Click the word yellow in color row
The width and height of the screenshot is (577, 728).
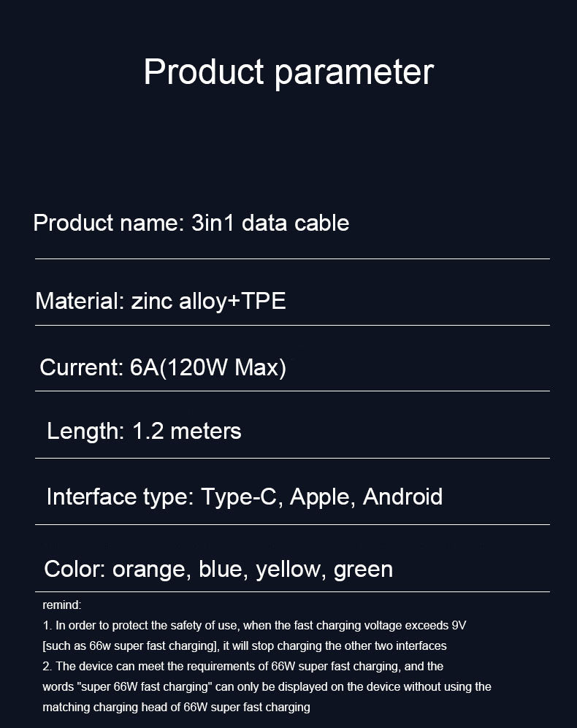tap(288, 570)
